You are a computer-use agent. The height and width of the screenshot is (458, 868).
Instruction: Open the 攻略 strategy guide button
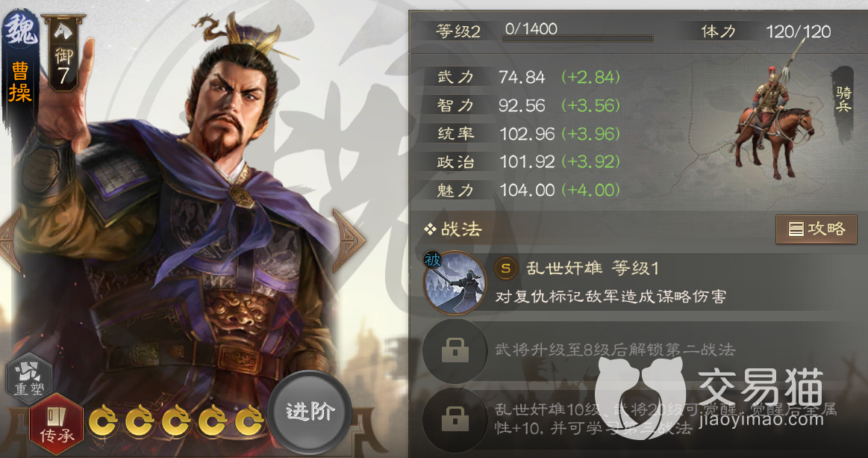(x=817, y=229)
